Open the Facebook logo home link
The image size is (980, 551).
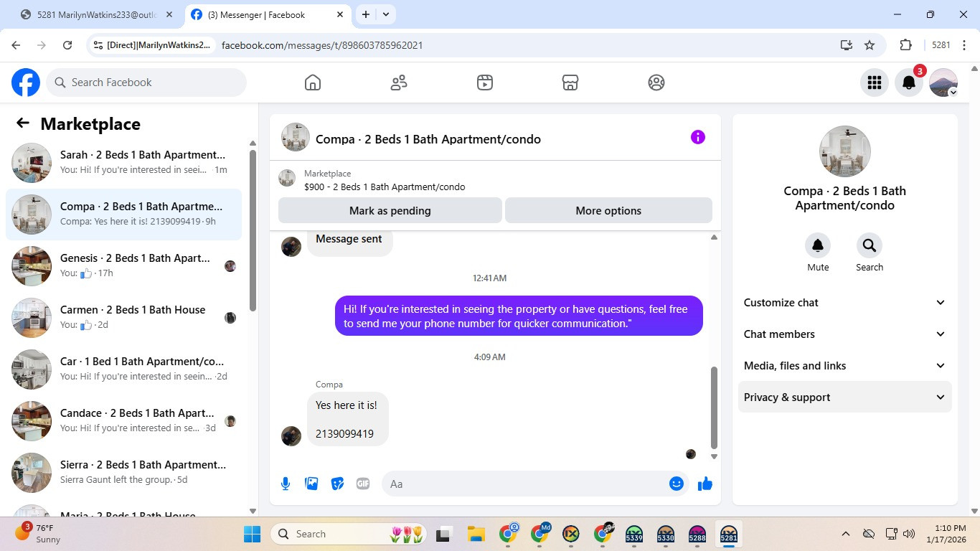tap(26, 83)
